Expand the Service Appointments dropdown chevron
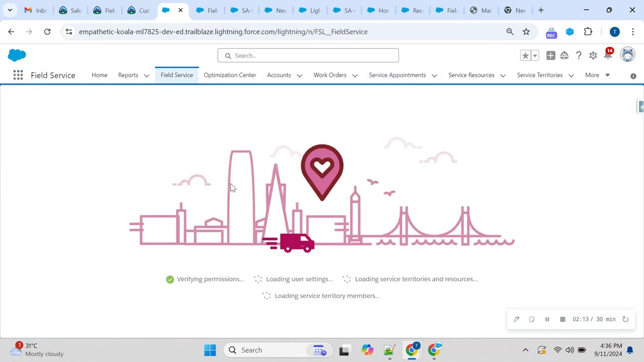The height and width of the screenshot is (362, 644). point(434,75)
